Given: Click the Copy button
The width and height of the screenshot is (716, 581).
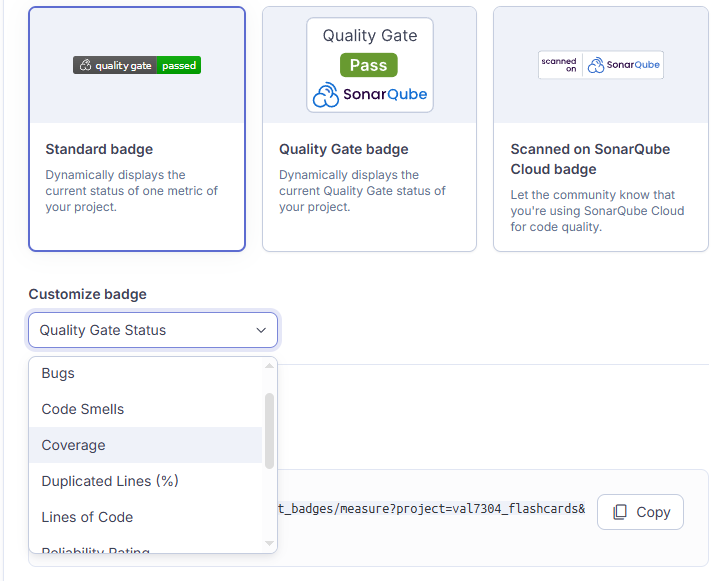Looking at the screenshot, I should click(640, 512).
